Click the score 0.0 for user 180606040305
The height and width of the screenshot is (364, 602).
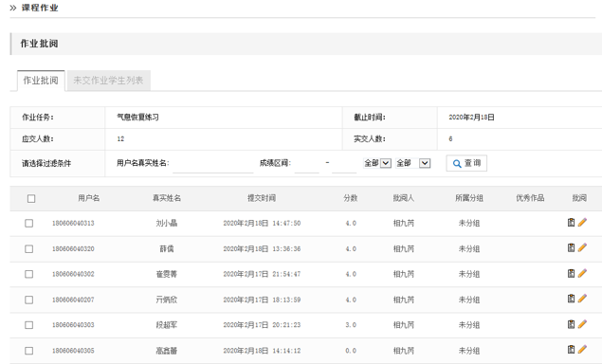(351, 351)
